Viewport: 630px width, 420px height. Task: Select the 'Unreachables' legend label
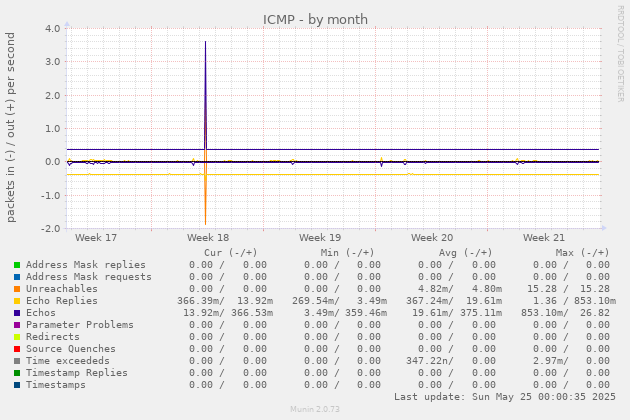click(62, 289)
